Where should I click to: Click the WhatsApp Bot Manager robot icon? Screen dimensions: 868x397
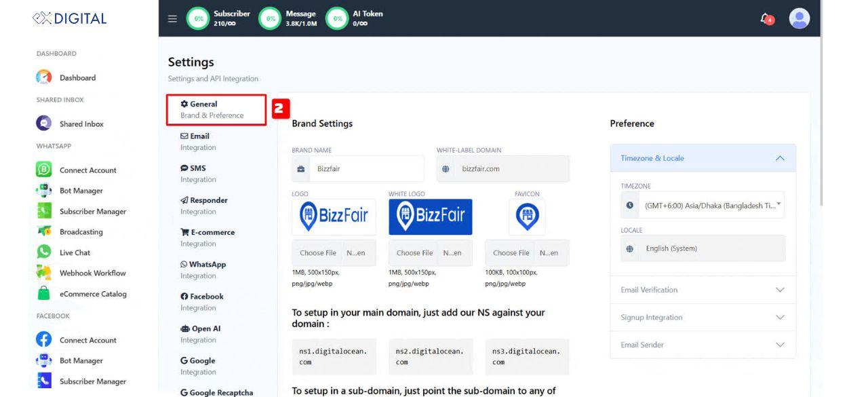click(44, 191)
